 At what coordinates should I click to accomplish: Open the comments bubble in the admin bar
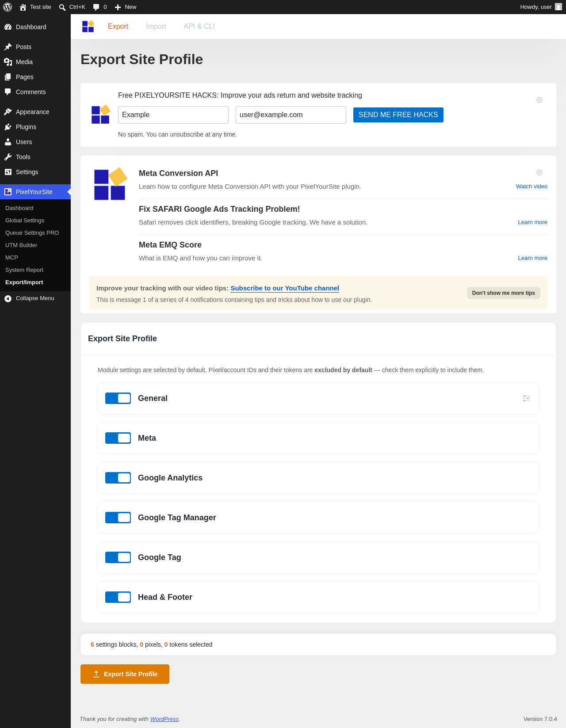coord(96,7)
